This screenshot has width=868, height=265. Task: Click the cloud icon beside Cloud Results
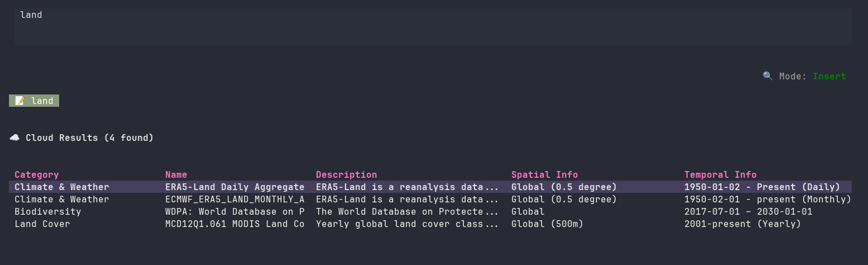(x=15, y=138)
